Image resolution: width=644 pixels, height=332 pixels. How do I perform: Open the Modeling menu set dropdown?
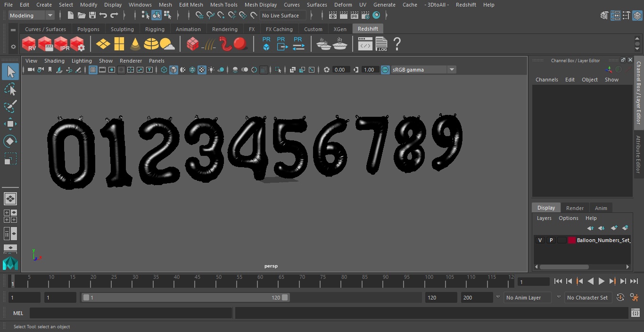tap(32, 16)
